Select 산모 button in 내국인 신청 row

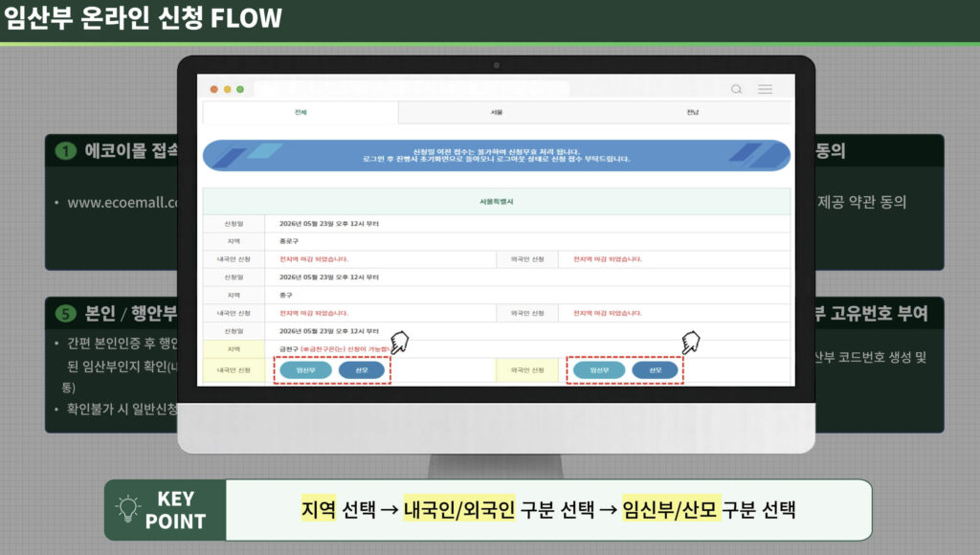(x=361, y=370)
